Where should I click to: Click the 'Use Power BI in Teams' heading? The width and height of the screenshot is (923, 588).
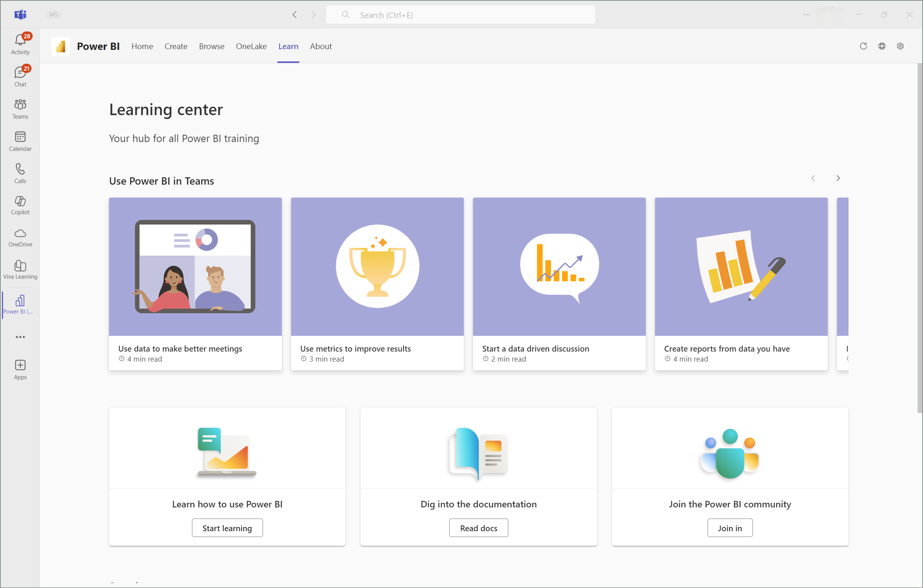(162, 181)
